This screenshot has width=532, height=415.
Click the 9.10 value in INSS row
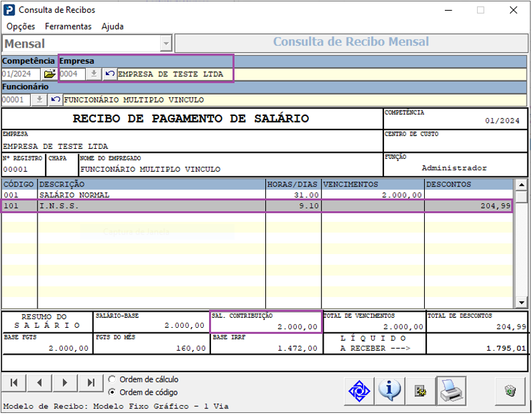(x=309, y=206)
